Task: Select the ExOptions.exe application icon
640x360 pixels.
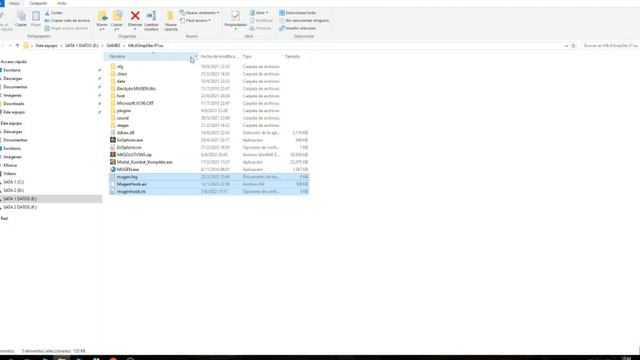Action: [113, 140]
